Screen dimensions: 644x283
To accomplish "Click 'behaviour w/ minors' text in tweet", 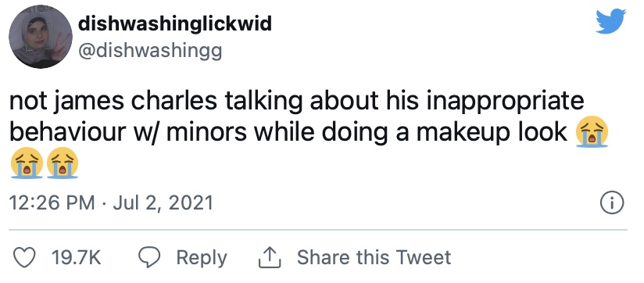I will [x=128, y=133].
